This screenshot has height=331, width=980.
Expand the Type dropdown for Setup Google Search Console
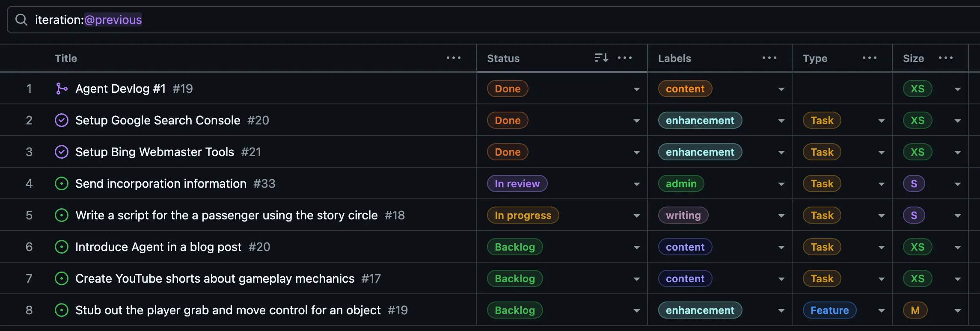[881, 120]
